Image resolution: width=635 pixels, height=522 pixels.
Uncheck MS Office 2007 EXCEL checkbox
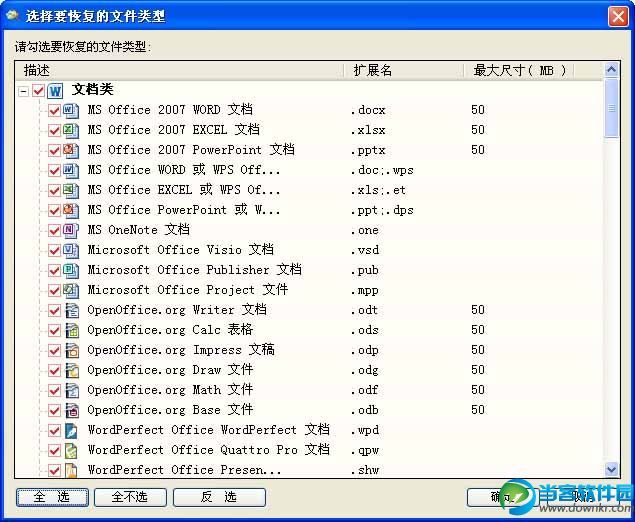pyautogui.click(x=54, y=130)
